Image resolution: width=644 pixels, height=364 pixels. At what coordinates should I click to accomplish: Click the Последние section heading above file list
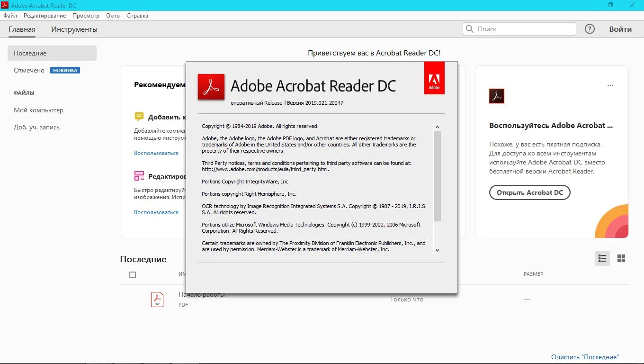point(143,259)
